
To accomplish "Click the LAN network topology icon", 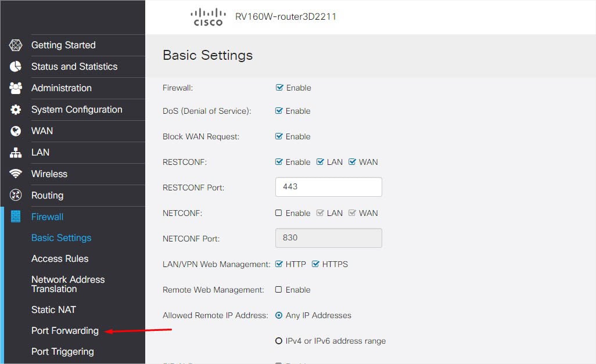I will pyautogui.click(x=15, y=152).
